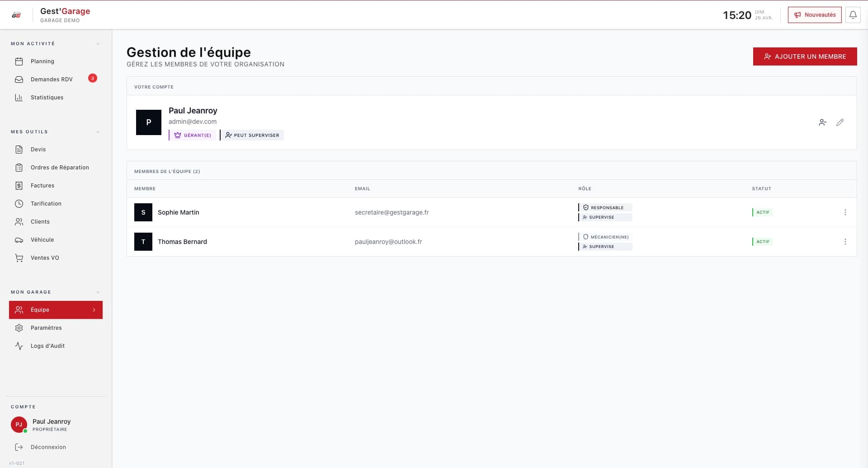Screen dimensions: 868x468
Task: Click the pencil edit icon on your account
Action: pos(840,122)
